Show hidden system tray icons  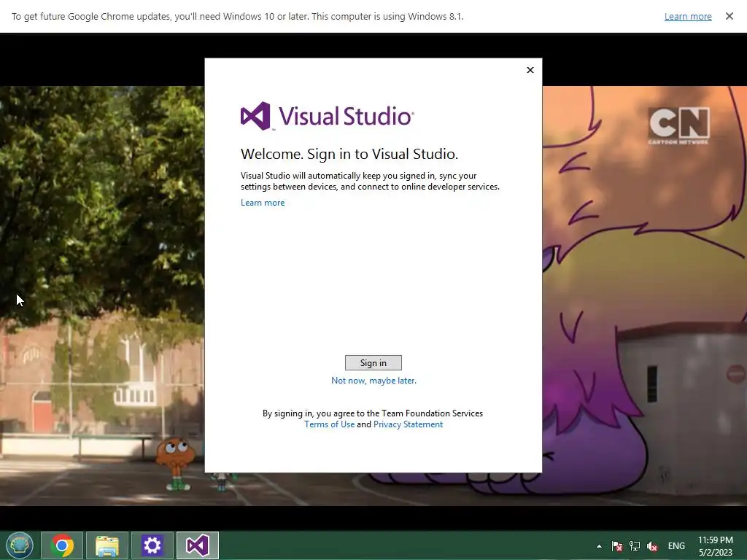coord(599,546)
